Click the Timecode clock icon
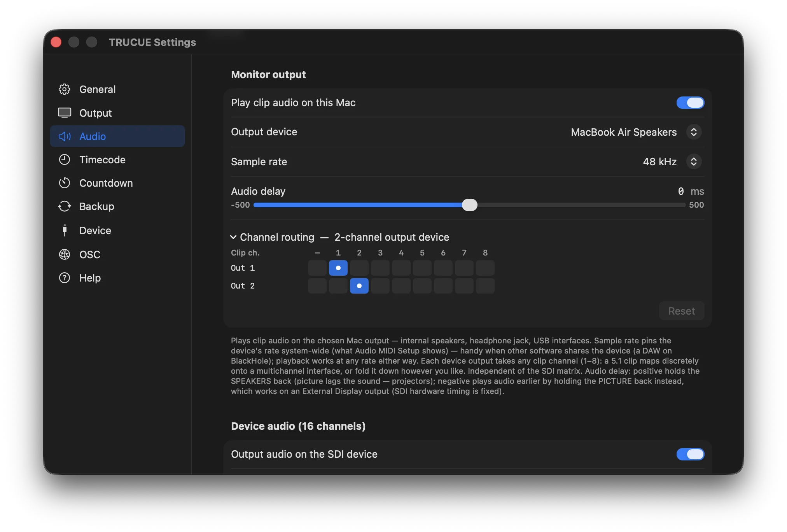Viewport: 787px width, 532px height. [x=65, y=160]
